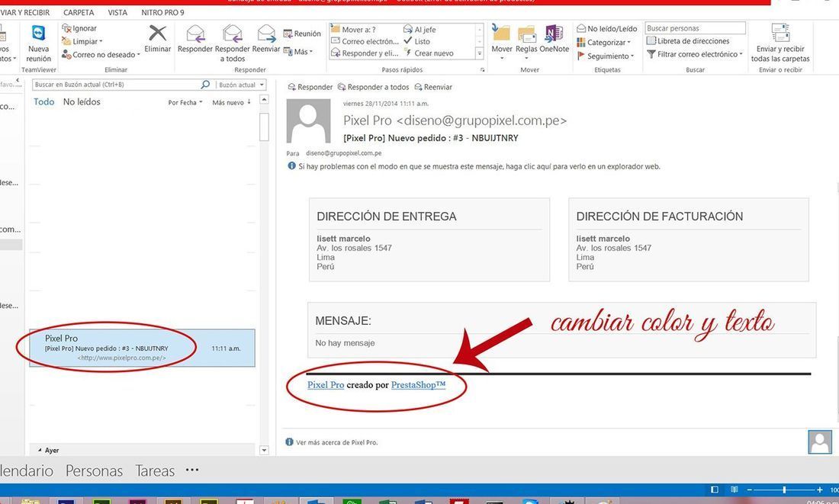
Task: Open the CARPETA ribbon tab
Action: coord(78,12)
